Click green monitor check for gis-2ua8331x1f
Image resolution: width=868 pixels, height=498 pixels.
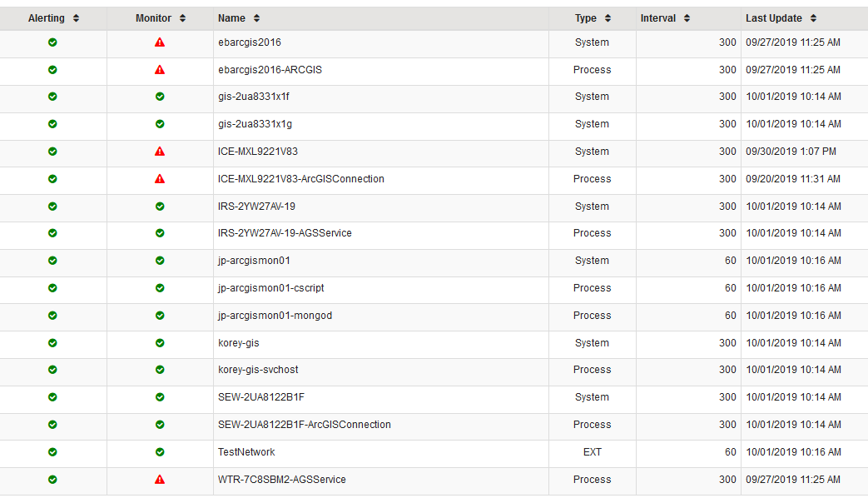tap(160, 97)
